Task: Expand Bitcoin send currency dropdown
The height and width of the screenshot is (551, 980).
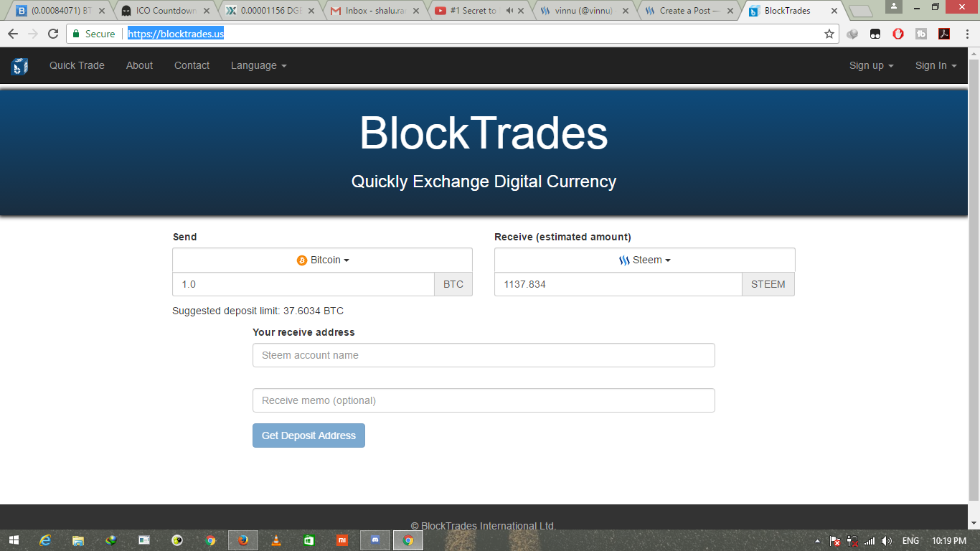Action: point(322,260)
